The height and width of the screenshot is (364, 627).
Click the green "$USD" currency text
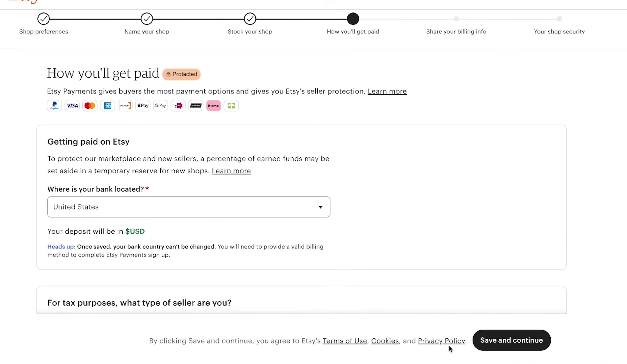[135, 231]
